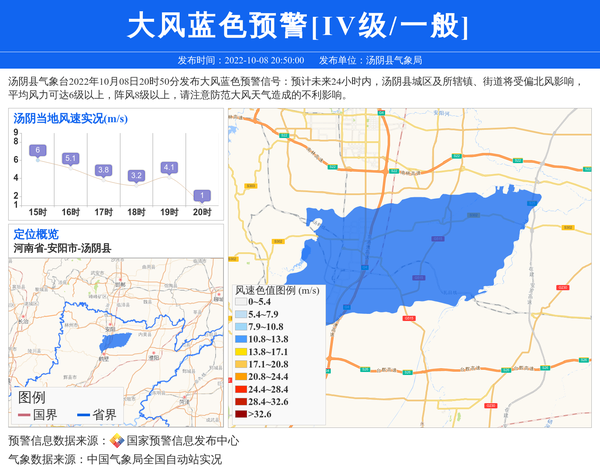Select the 10.8~13.8 blue legend swatch
This screenshot has height=471, width=600.
[240, 339]
